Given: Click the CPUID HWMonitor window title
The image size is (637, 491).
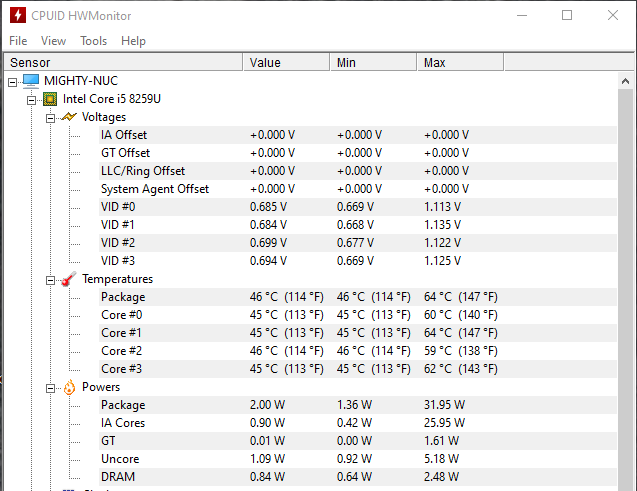Looking at the screenshot, I should click(x=81, y=16).
